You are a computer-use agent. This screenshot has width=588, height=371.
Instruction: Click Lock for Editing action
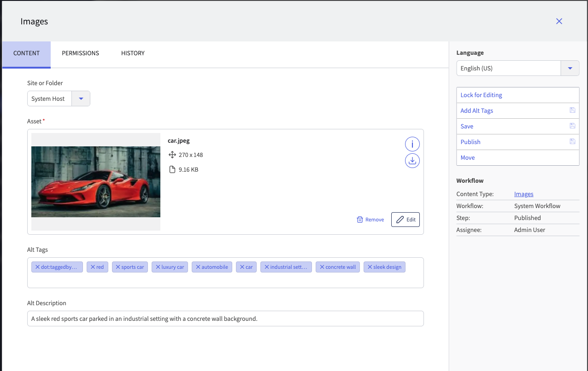[x=481, y=95]
